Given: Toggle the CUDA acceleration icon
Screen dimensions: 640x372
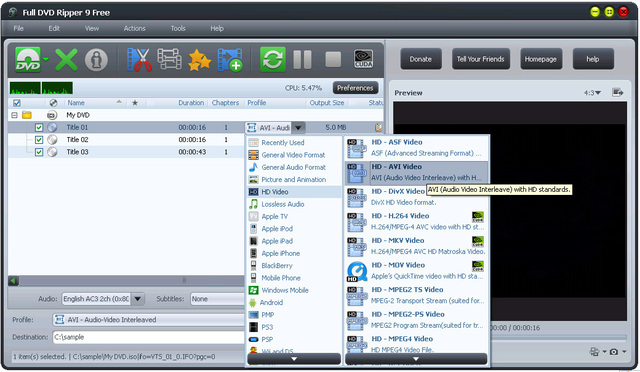Looking at the screenshot, I should click(363, 59).
